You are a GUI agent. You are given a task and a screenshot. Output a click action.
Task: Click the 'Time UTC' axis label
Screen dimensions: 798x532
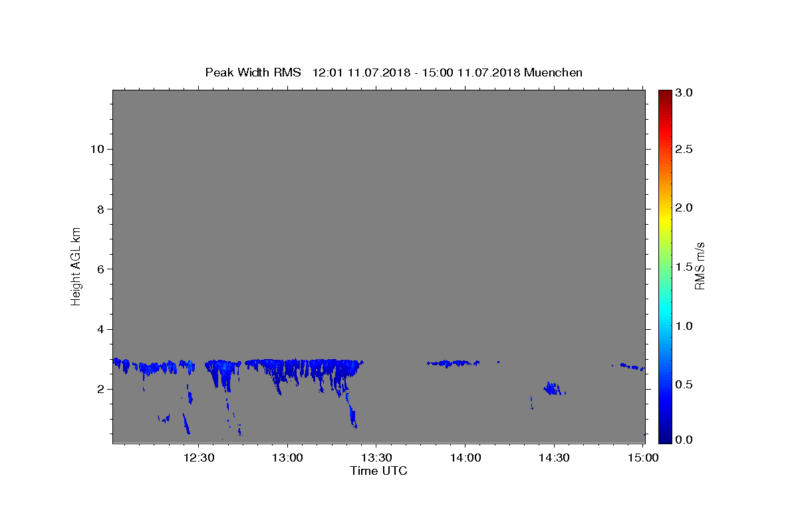tap(378, 471)
